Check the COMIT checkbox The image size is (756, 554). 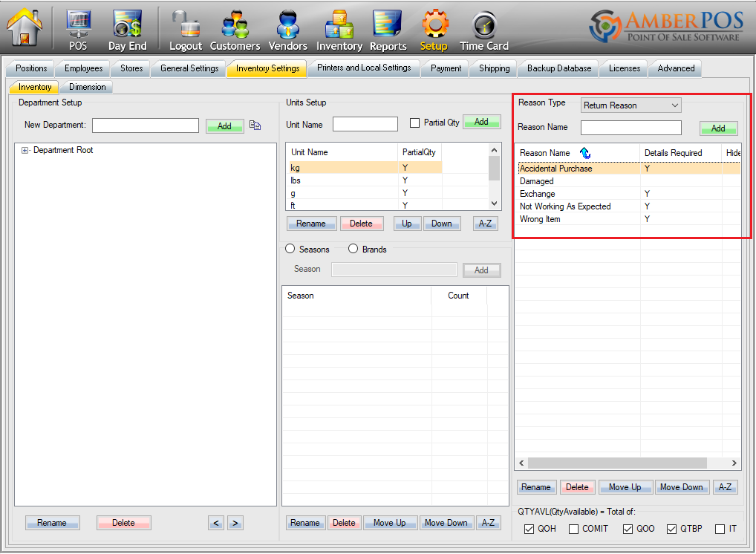coord(574,529)
